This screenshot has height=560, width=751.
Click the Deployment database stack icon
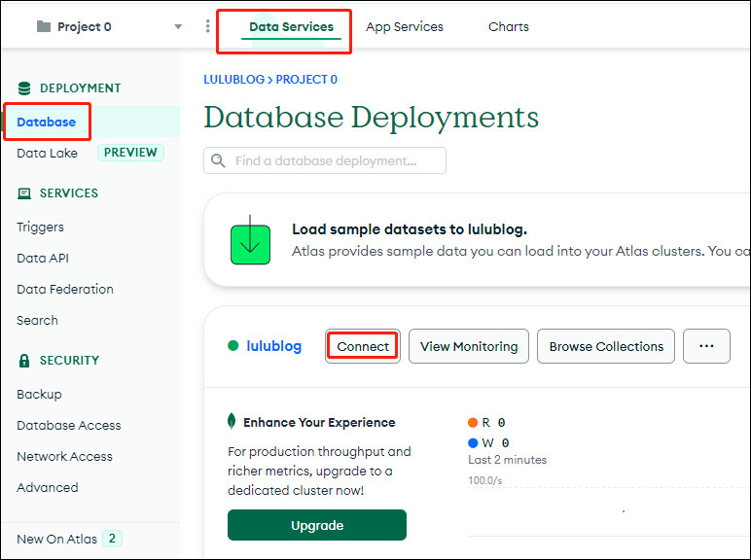coord(24,88)
